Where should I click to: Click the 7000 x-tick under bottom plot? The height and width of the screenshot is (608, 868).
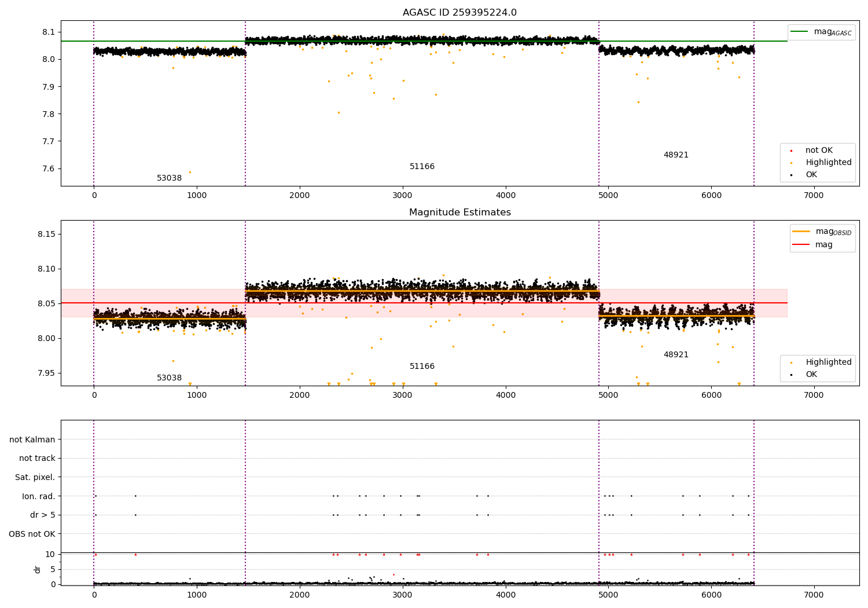[x=814, y=595]
